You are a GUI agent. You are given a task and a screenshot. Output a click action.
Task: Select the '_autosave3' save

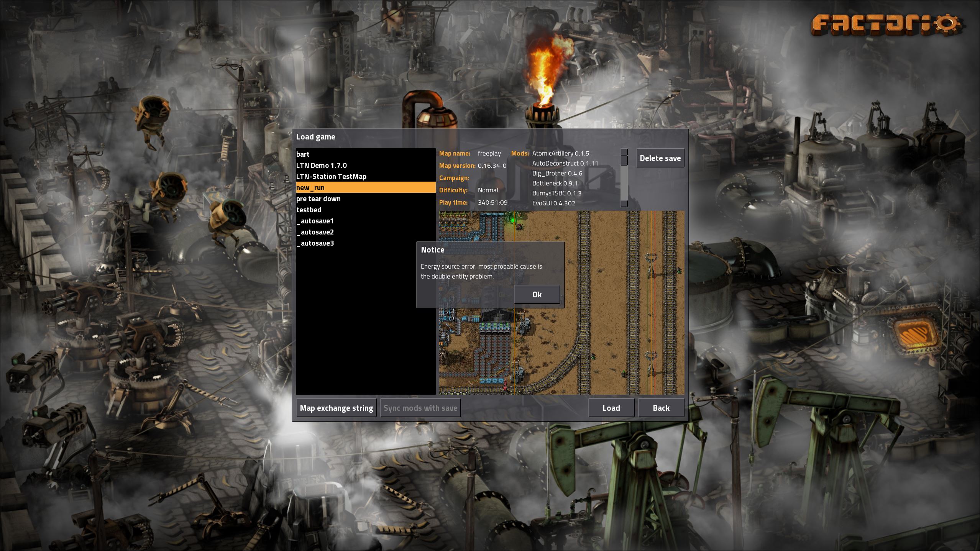[366, 243]
